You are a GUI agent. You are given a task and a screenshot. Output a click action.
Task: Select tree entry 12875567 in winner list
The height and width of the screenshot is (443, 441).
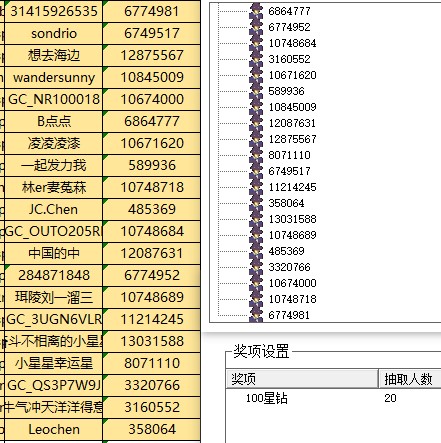tap(292, 139)
